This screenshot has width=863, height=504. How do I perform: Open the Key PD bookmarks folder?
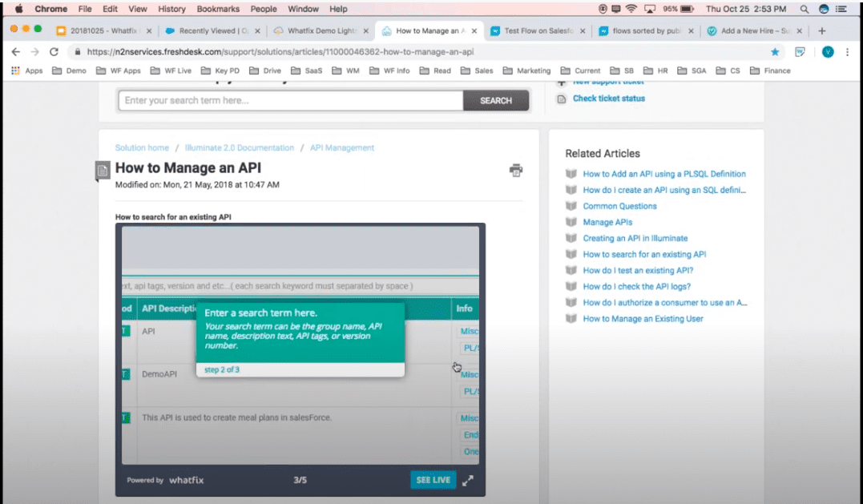[220, 71]
